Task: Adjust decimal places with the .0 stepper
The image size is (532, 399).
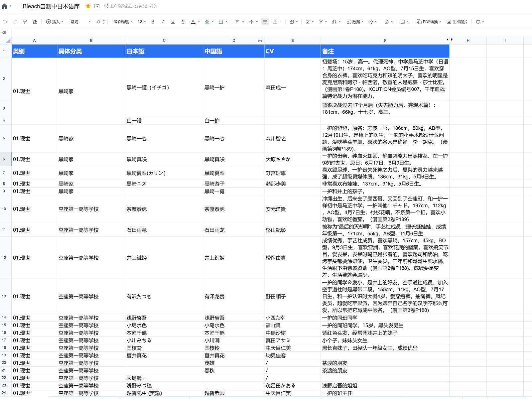Action: tap(100, 22)
